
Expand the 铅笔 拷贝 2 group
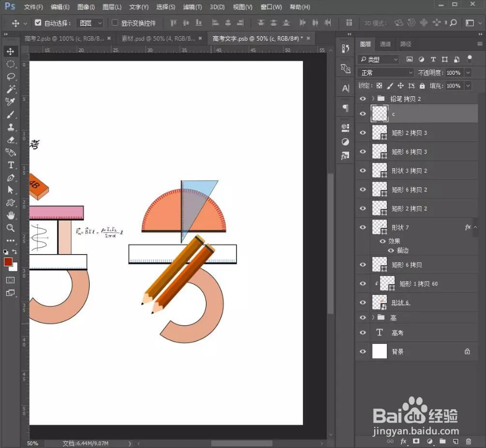pos(373,99)
